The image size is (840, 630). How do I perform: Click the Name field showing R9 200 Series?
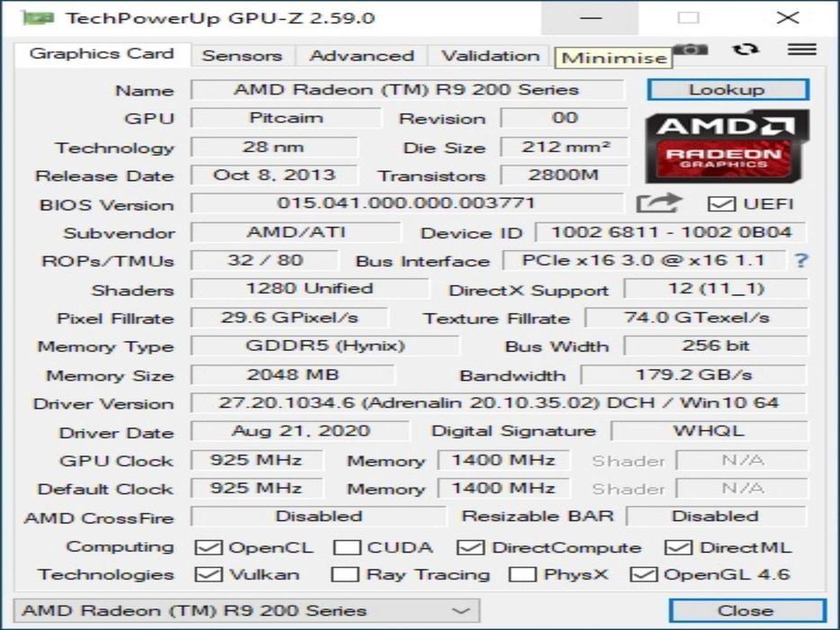(407, 89)
